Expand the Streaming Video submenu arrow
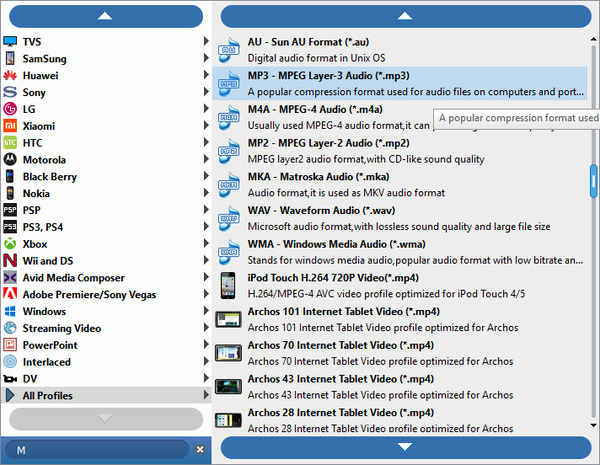This screenshot has width=600, height=465. click(x=206, y=327)
